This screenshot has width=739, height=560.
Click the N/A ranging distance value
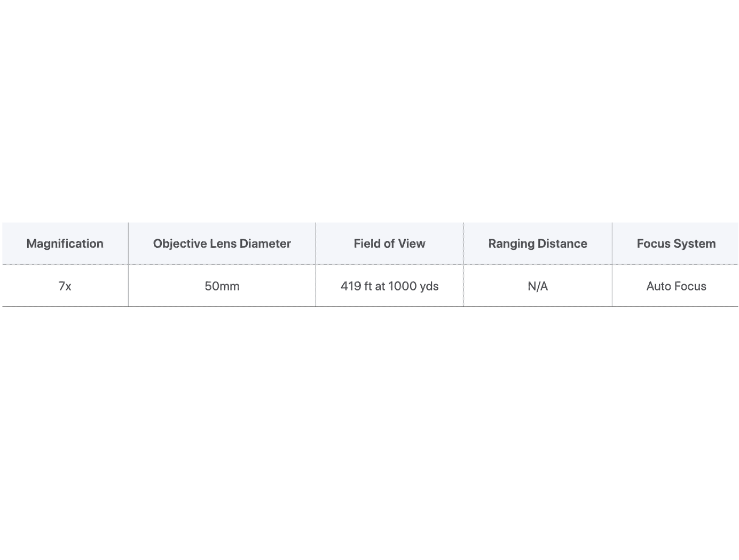pyautogui.click(x=538, y=286)
